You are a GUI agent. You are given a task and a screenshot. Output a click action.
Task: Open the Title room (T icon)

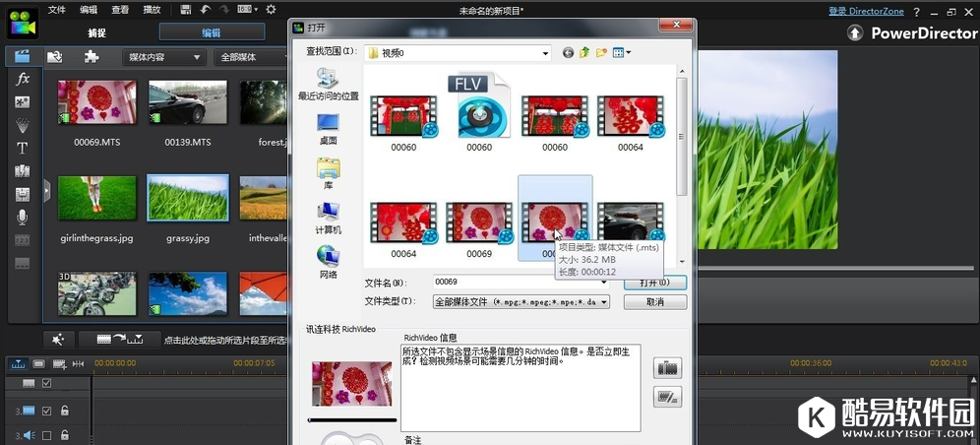point(22,149)
